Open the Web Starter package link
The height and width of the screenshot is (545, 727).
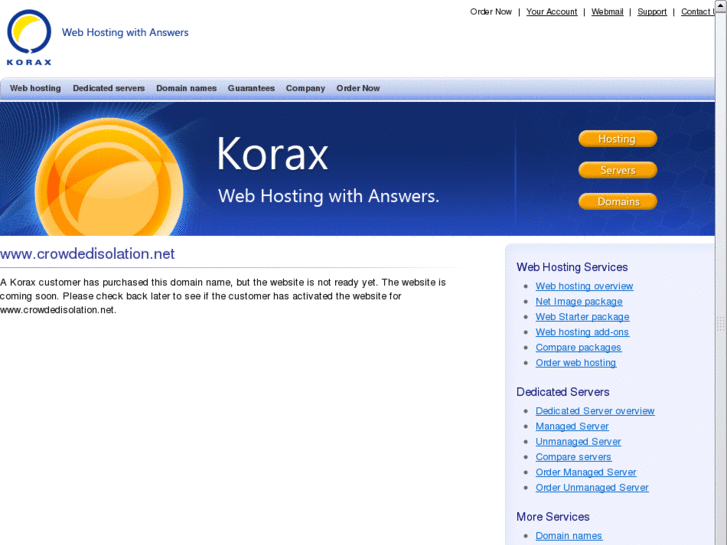(582, 317)
